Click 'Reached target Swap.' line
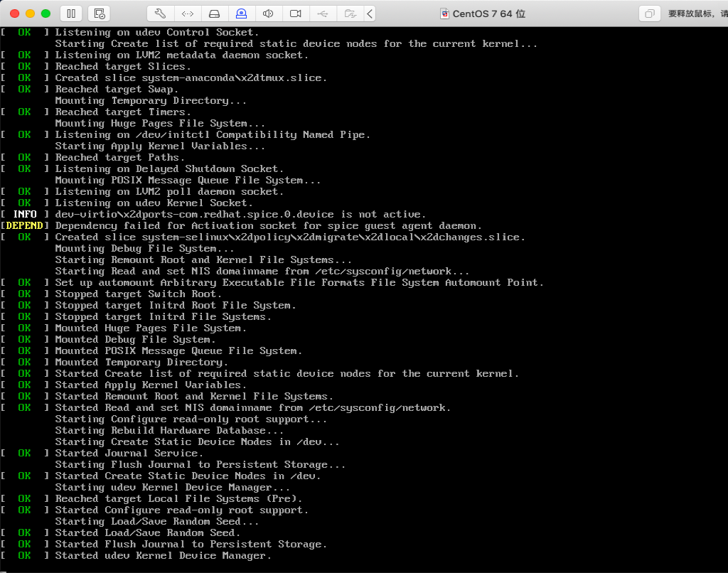 117,89
